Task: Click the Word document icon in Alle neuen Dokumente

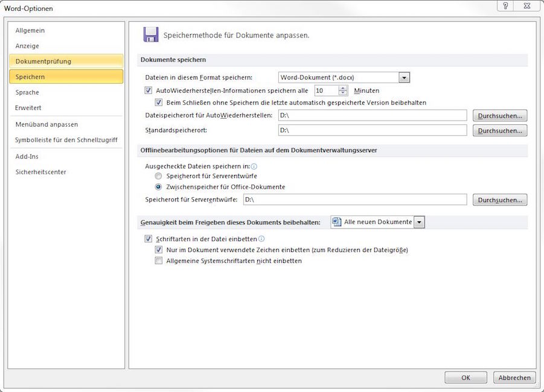Action: pos(336,222)
